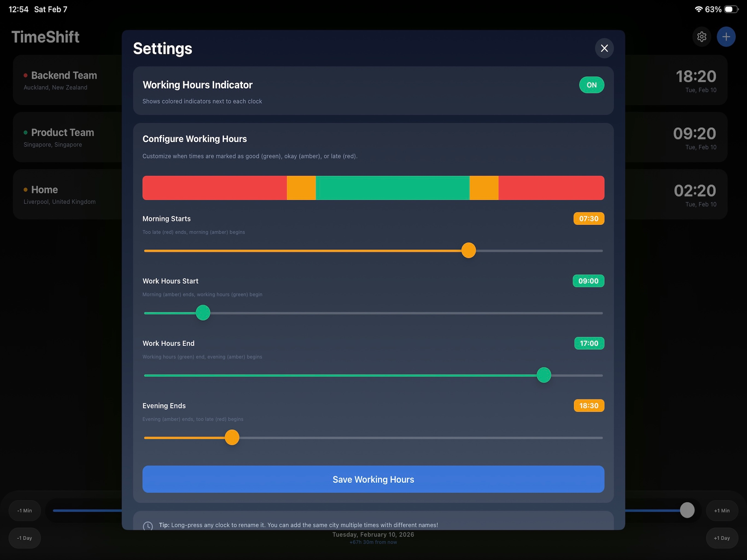This screenshot has width=747, height=560.
Task: Tap the +1 Min button
Action: [x=722, y=510]
